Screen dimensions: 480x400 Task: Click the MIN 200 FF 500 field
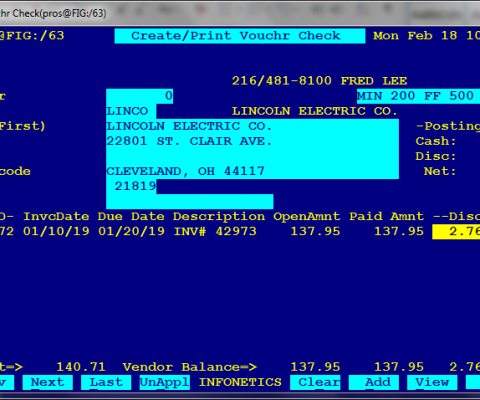(418, 96)
